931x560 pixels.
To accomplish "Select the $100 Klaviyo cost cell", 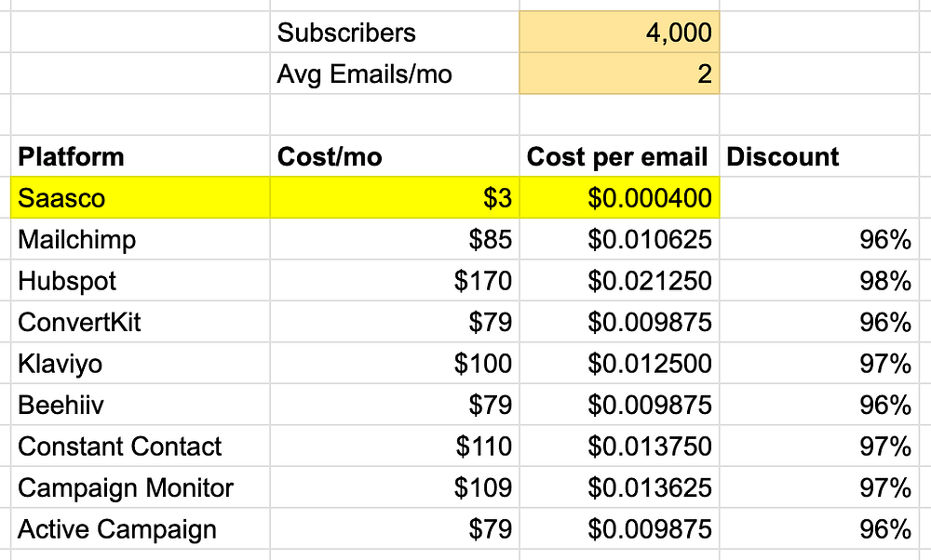I will tap(395, 363).
